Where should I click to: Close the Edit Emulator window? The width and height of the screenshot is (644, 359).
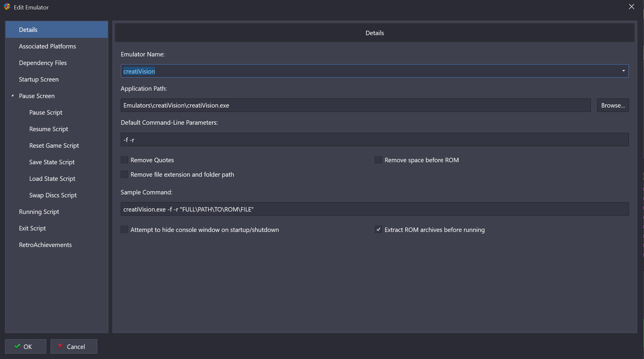[x=631, y=7]
